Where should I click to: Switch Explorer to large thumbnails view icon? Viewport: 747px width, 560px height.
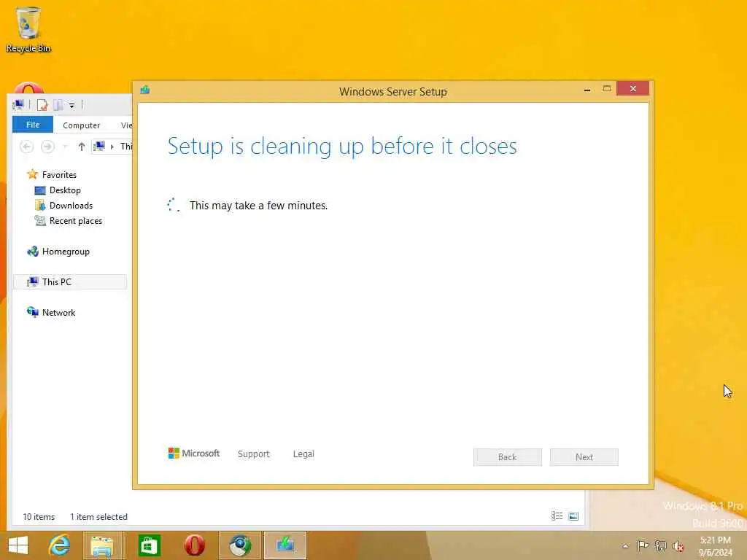[x=573, y=516]
